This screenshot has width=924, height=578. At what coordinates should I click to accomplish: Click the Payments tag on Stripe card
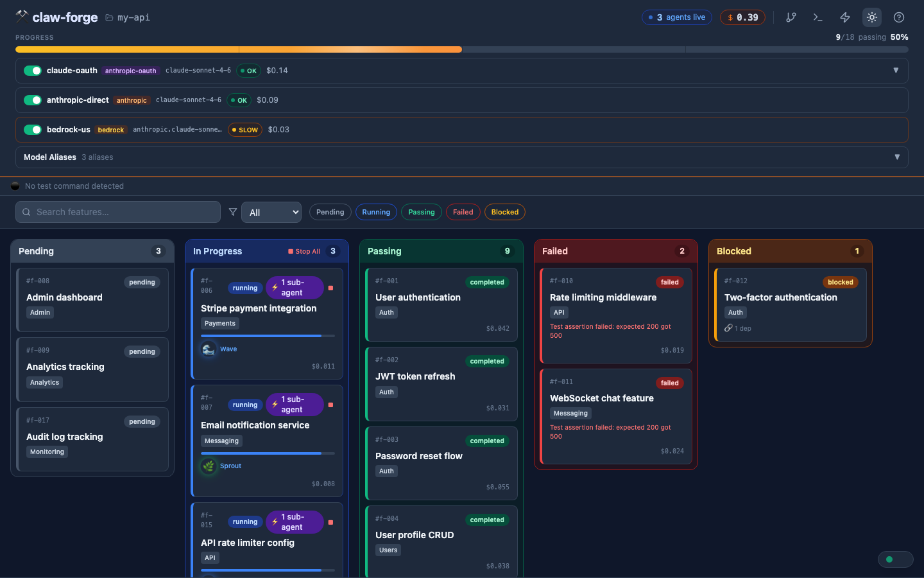[220, 324]
